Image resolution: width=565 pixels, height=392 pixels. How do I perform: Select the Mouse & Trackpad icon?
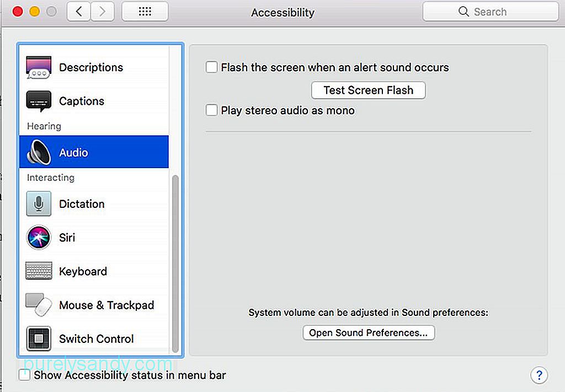point(39,304)
